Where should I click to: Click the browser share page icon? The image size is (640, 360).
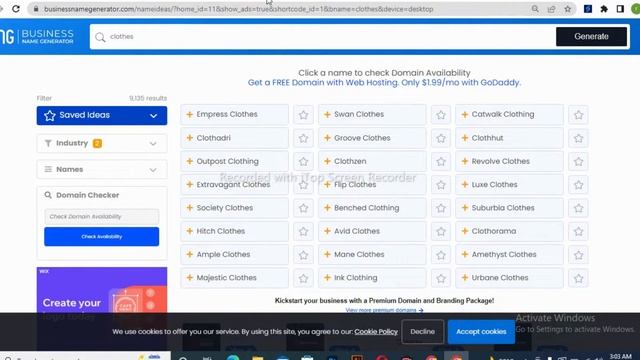tap(551, 9)
